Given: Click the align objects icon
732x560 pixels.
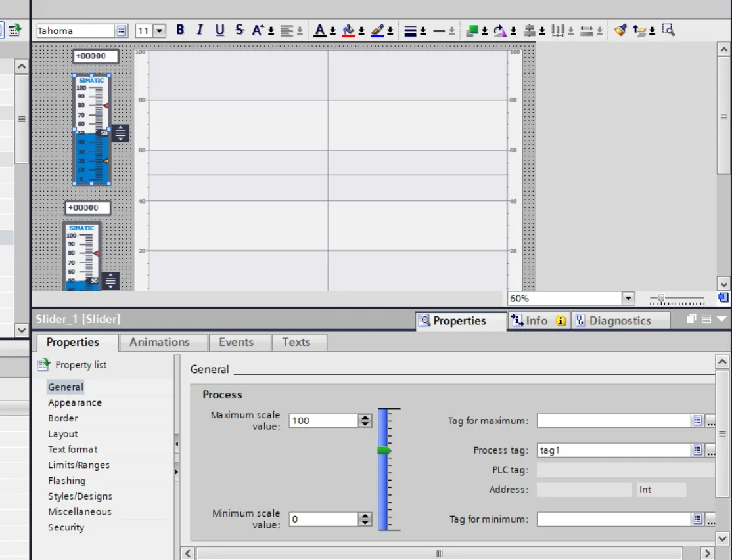Looking at the screenshot, I should tap(530, 30).
